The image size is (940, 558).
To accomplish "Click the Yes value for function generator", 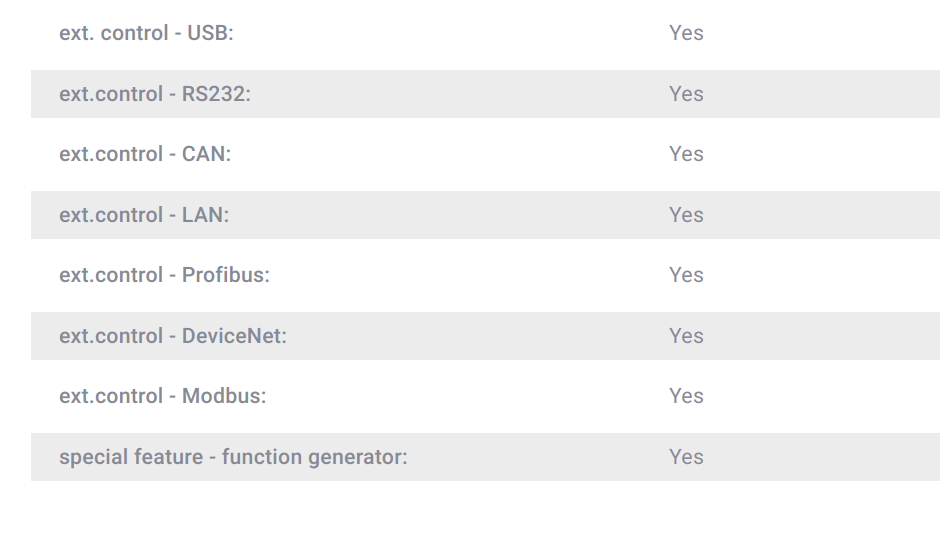I will click(x=686, y=457).
